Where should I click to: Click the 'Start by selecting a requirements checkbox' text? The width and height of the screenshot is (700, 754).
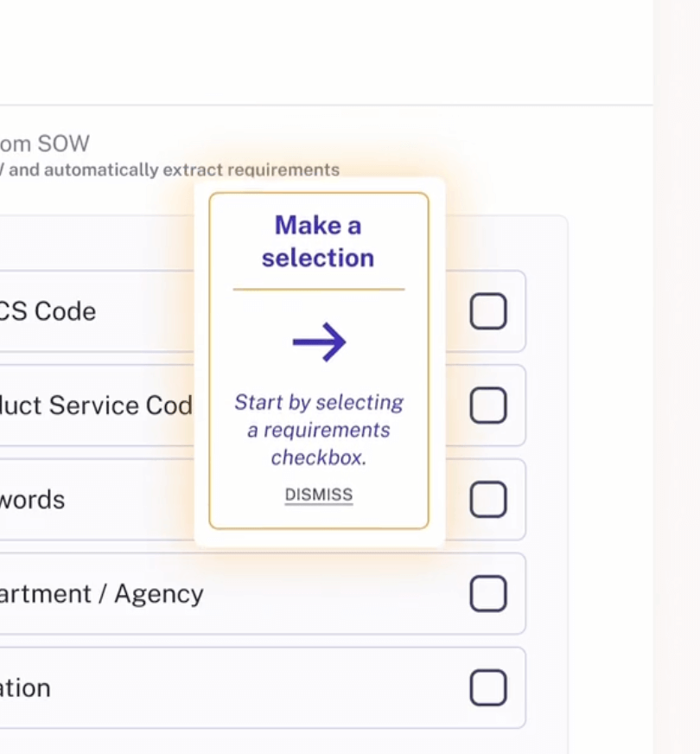[319, 430]
